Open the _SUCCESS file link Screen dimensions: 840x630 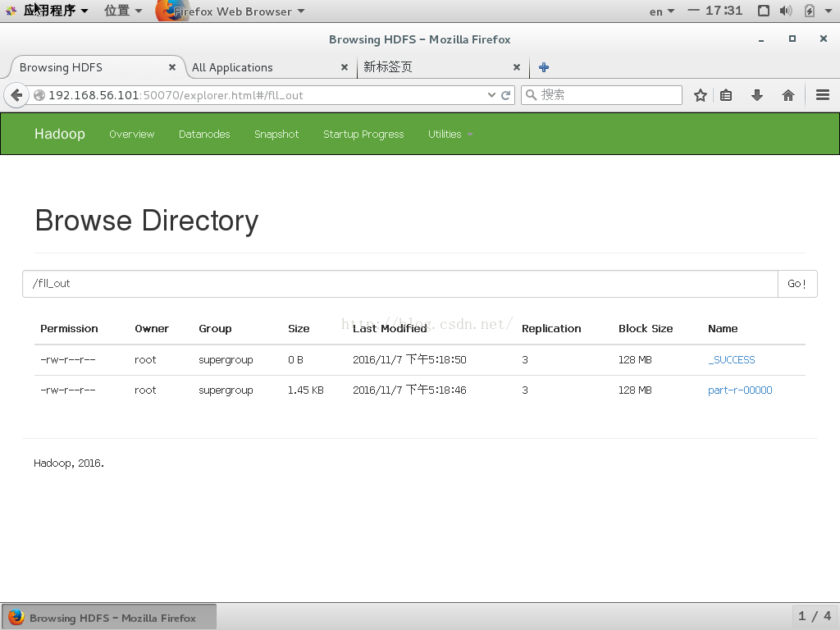pos(731,359)
